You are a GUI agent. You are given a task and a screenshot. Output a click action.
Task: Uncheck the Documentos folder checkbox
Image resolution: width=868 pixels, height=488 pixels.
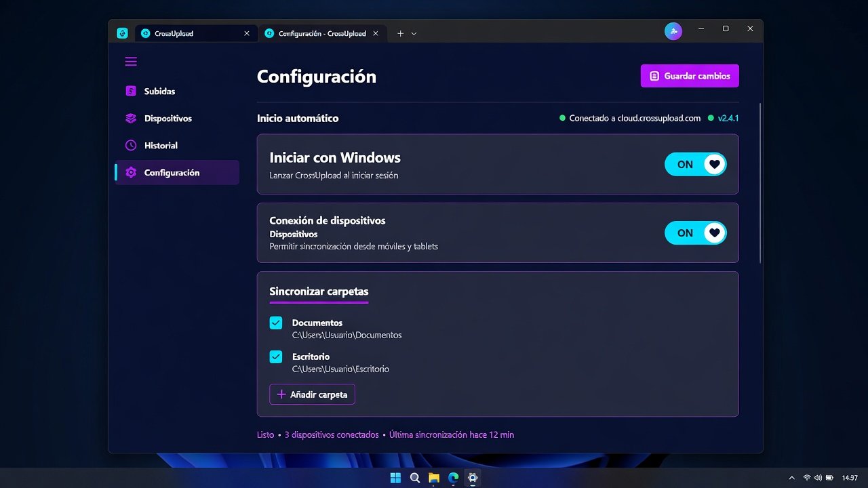click(276, 323)
